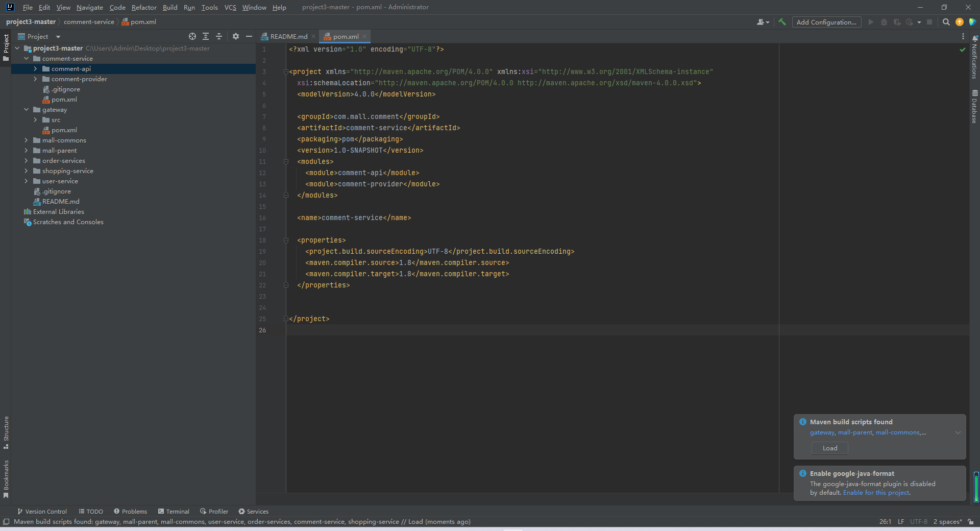980x531 pixels.
Task: Open the Services tool window tab
Action: click(253, 511)
